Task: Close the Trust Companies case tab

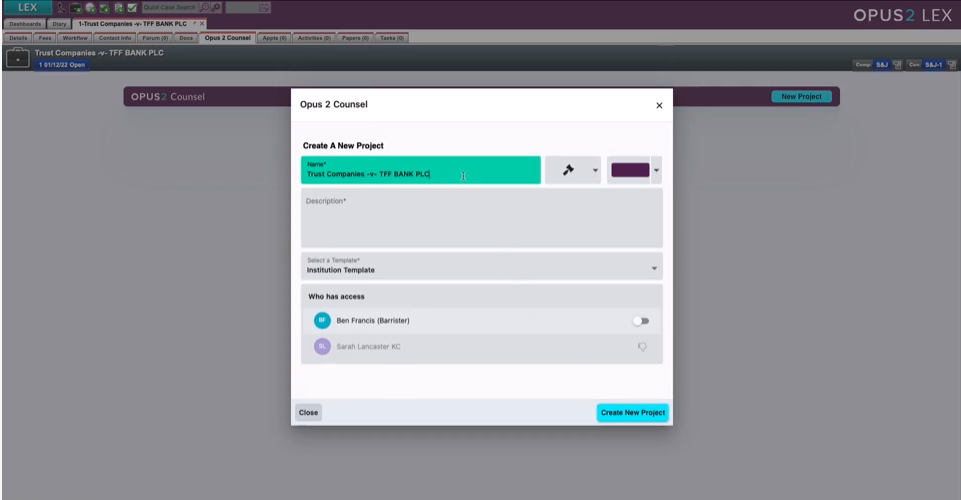Action: pyautogui.click(x=202, y=23)
